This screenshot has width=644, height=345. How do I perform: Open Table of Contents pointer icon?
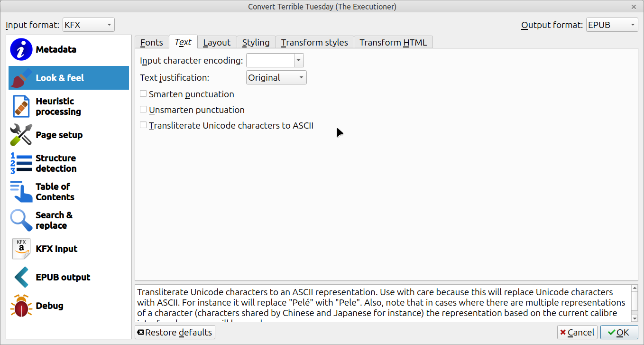(x=21, y=192)
